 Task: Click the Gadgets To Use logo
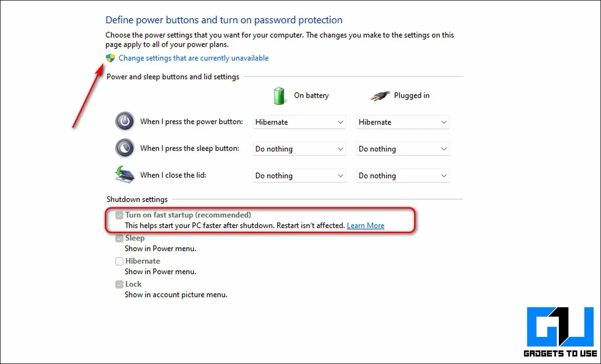point(560,332)
